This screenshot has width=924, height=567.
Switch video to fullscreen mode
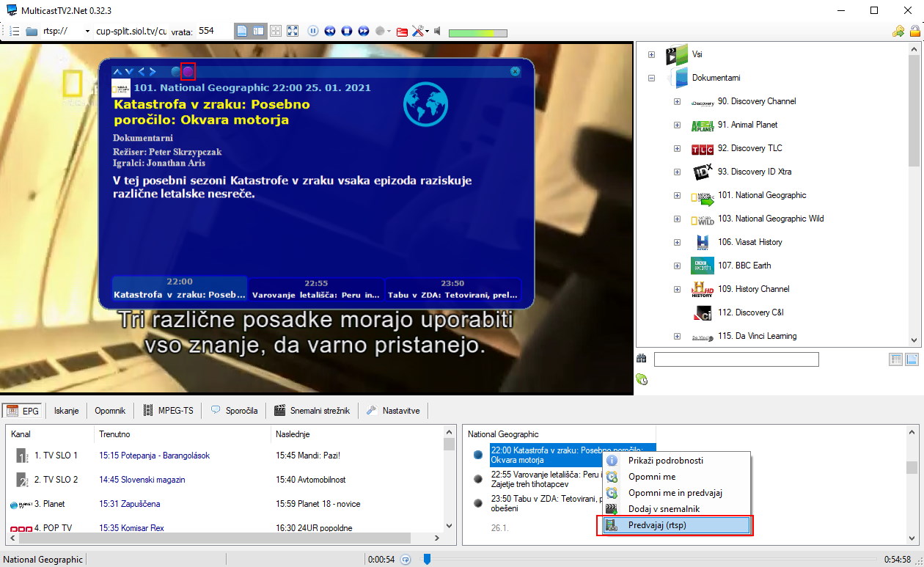[x=293, y=31]
